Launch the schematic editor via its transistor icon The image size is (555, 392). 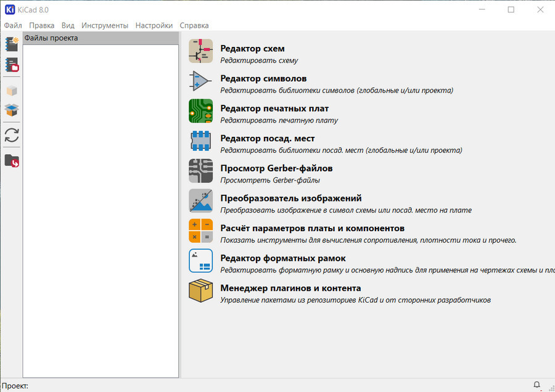200,51
